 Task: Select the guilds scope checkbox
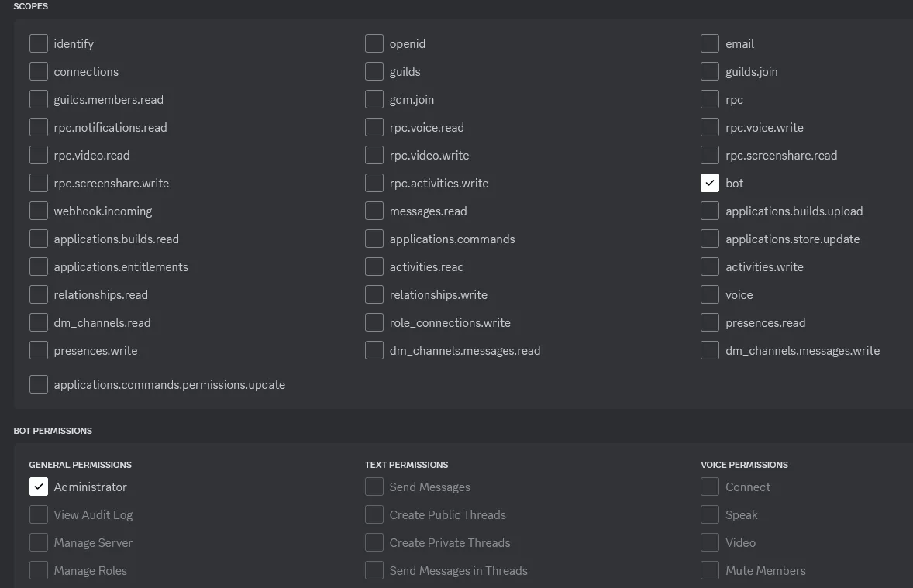pyautogui.click(x=374, y=71)
